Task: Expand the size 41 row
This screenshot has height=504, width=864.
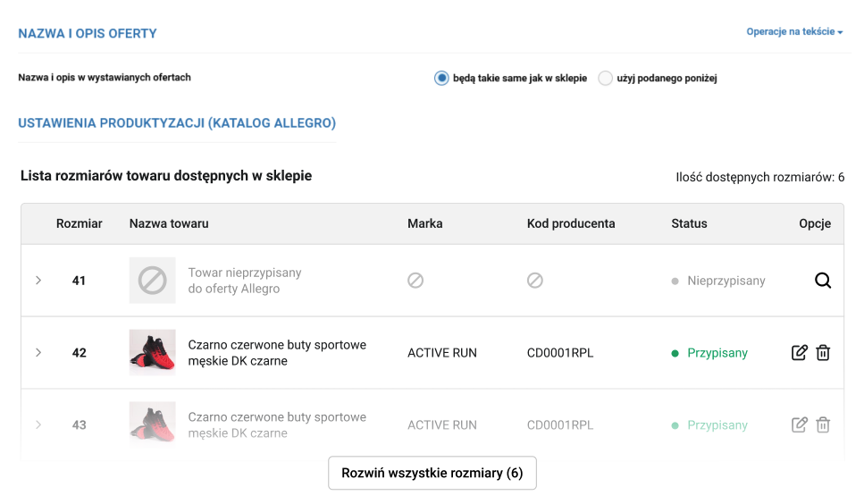Action: [38, 281]
